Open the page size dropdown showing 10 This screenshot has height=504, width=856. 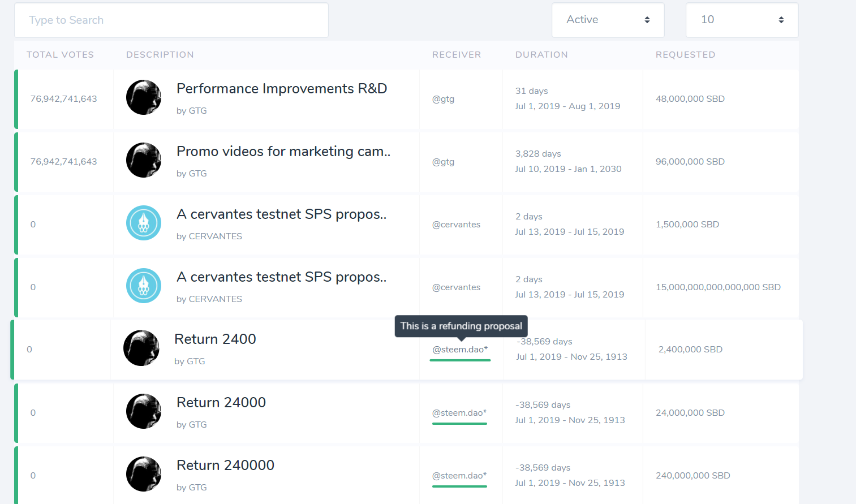742,20
